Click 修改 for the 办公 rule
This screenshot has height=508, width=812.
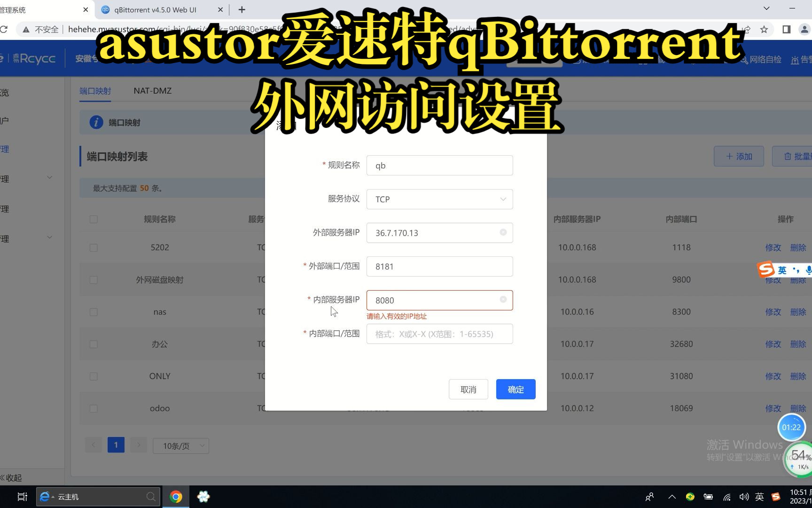[x=773, y=344]
